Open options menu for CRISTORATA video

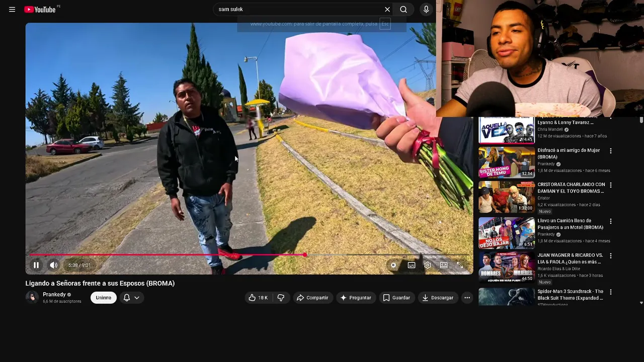click(x=611, y=185)
